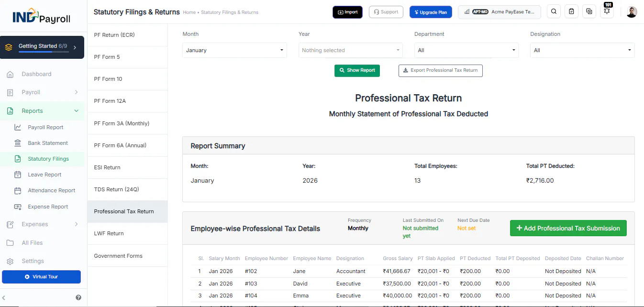Viewport: 644px width, 307px height.
Task: Click the Support button
Action: [x=386, y=12]
